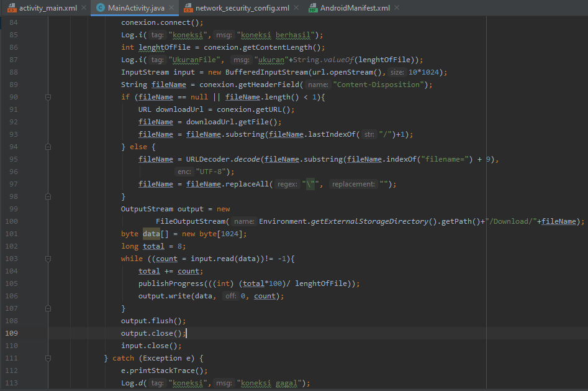
Task: Click line number 100 in the gutter
Action: tap(11, 221)
